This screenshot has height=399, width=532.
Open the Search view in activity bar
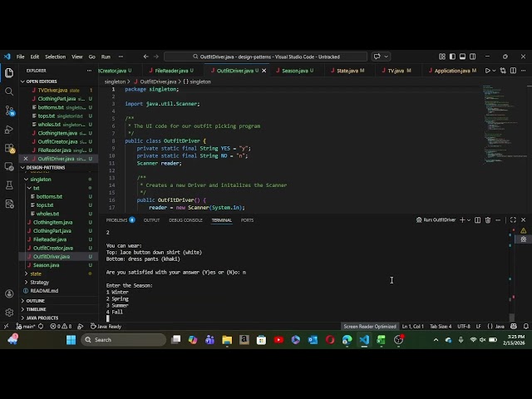9,91
